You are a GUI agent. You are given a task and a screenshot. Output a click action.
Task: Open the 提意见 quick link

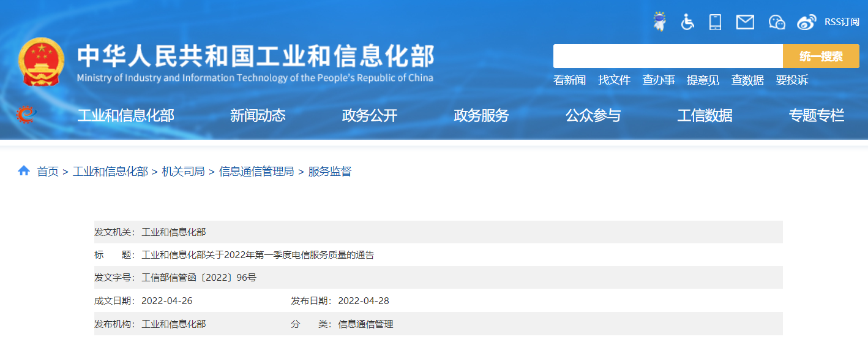[x=703, y=80]
